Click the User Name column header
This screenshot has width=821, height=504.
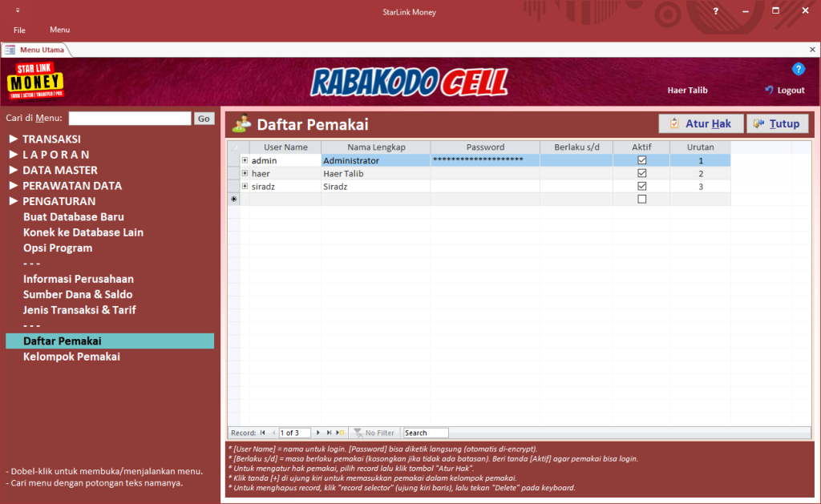(x=285, y=147)
